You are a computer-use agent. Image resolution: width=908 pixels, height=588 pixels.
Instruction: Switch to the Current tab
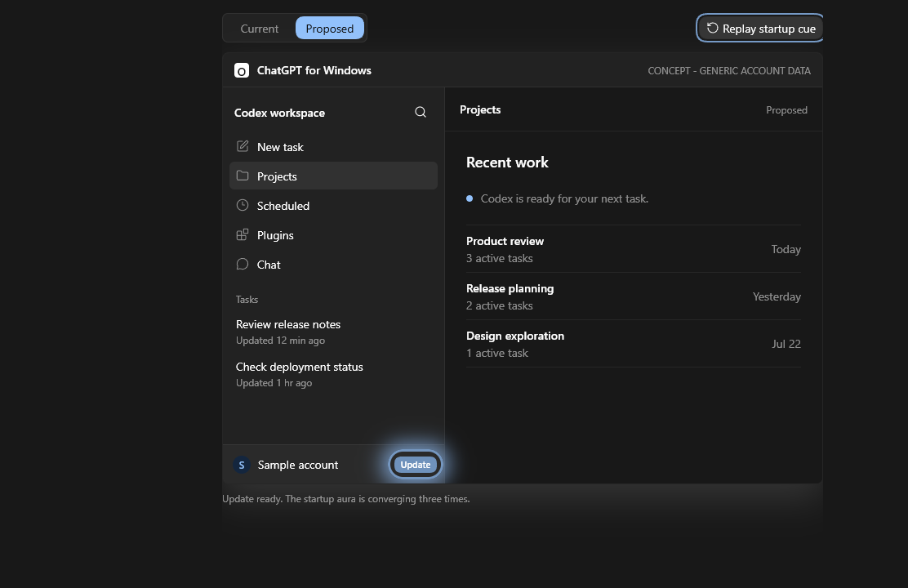click(x=260, y=29)
